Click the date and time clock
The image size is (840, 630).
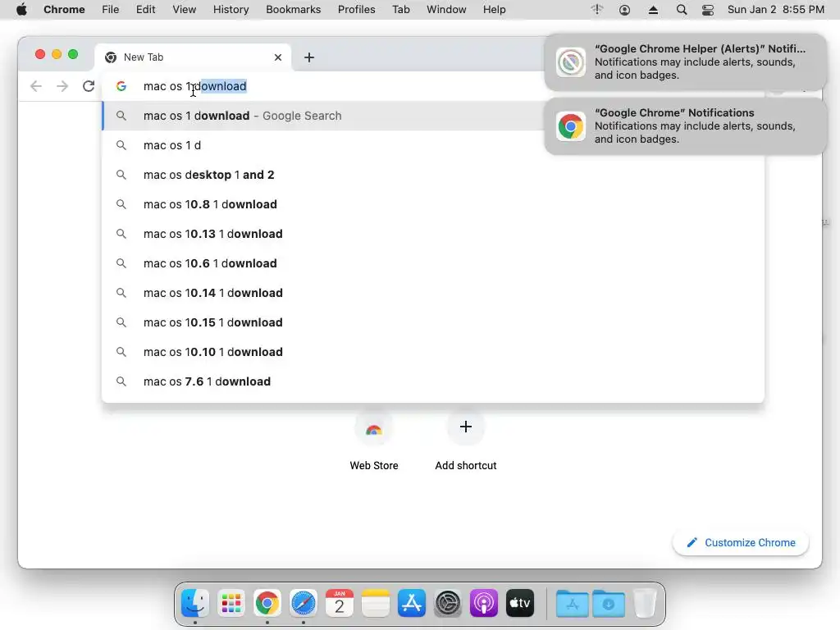776,10
